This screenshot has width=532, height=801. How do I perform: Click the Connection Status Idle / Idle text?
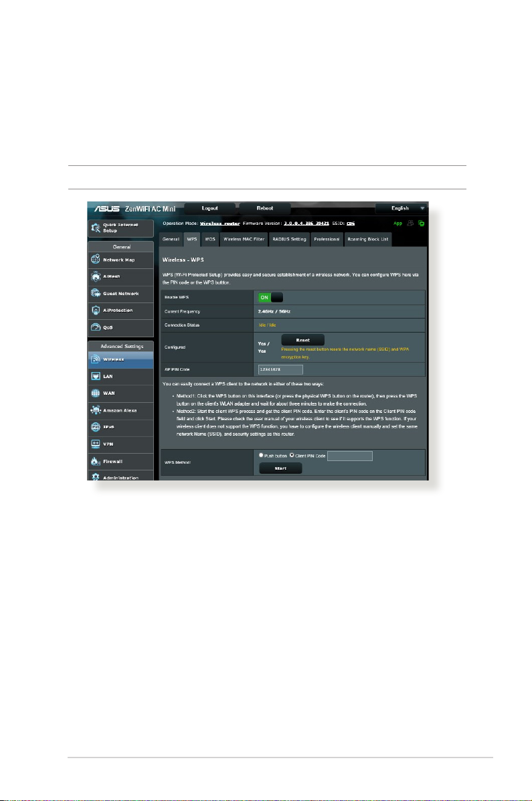pos(267,325)
